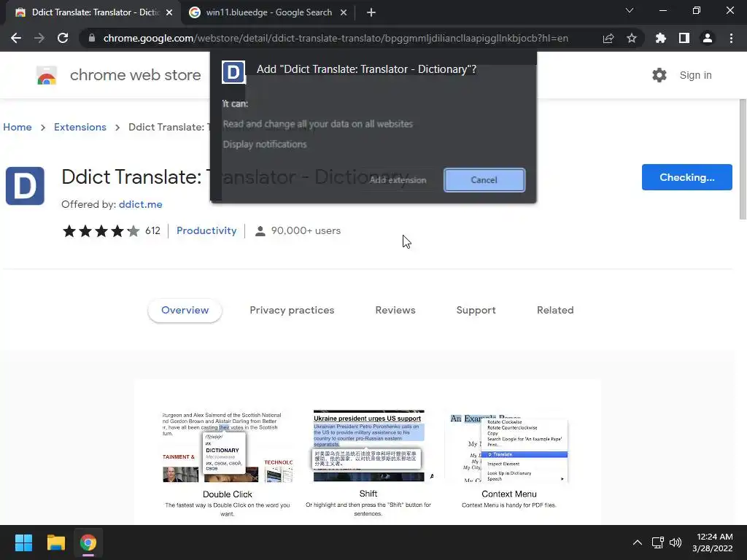The width and height of the screenshot is (747, 560).
Task: Close the Ddict Translate tab
Action: tap(169, 12)
